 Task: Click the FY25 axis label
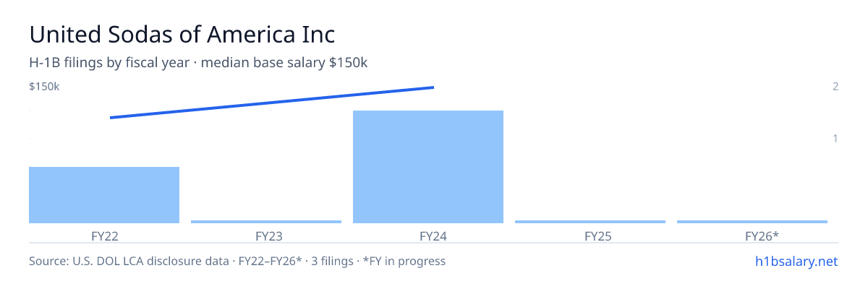pos(590,236)
